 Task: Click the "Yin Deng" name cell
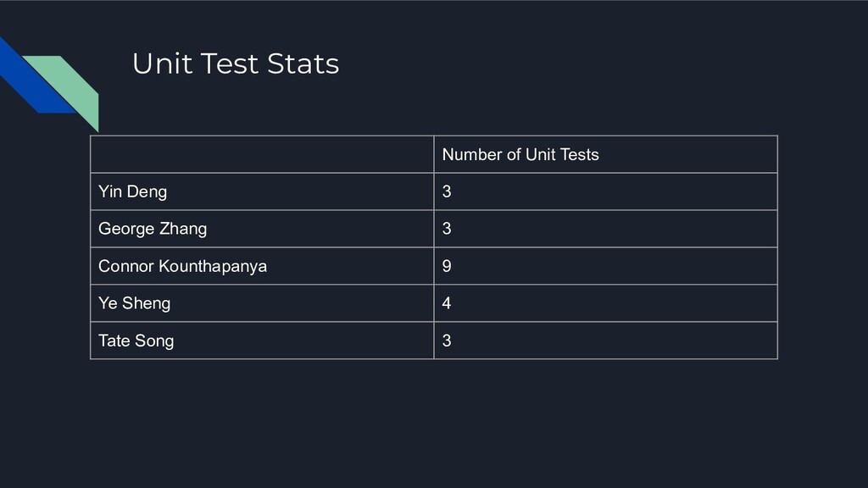click(x=133, y=191)
